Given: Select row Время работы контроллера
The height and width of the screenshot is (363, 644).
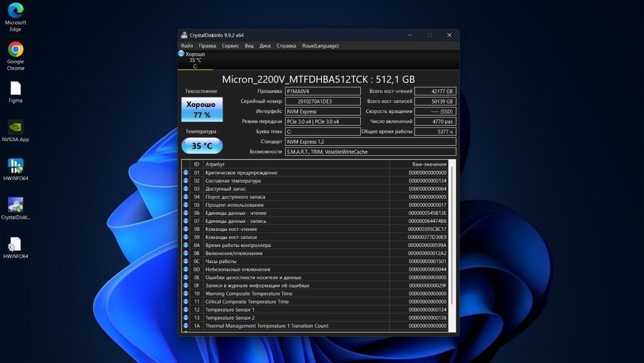Looking at the screenshot, I should click(315, 245).
